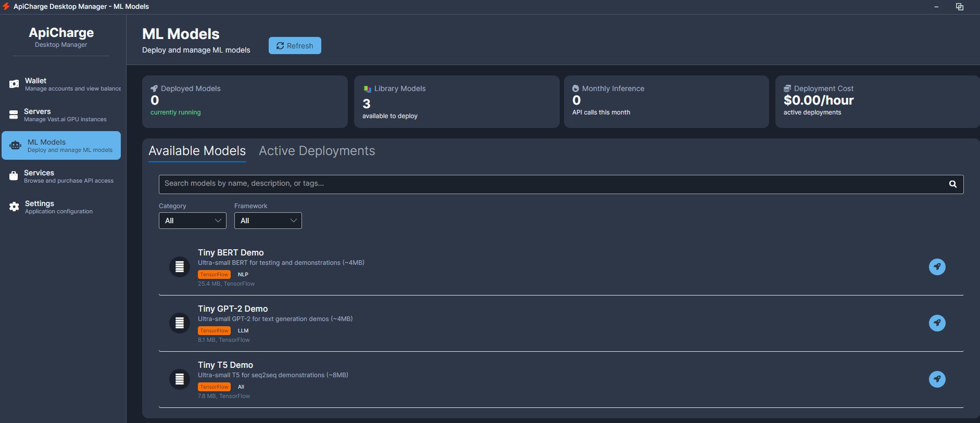
Task: Click the rocket deploy icon for Tiny BERT Demo
Action: [x=937, y=267]
